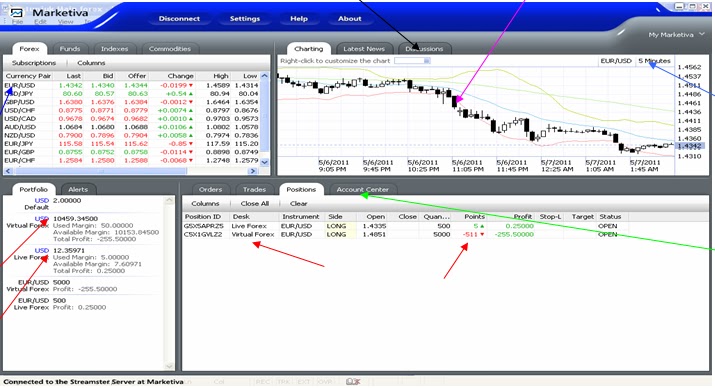Click Clear in the Positions toolbar
715x388 pixels.
[x=298, y=204]
